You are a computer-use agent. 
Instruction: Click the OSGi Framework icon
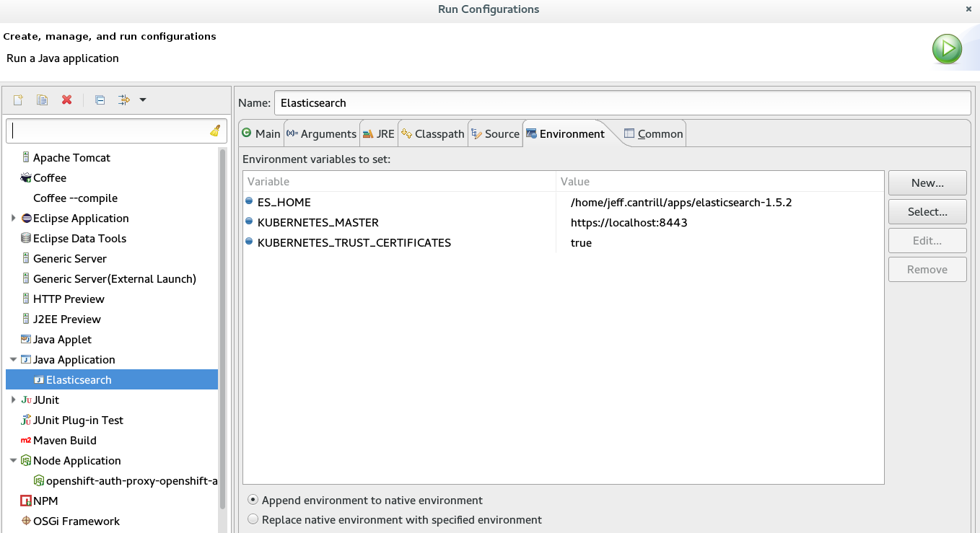(26, 521)
